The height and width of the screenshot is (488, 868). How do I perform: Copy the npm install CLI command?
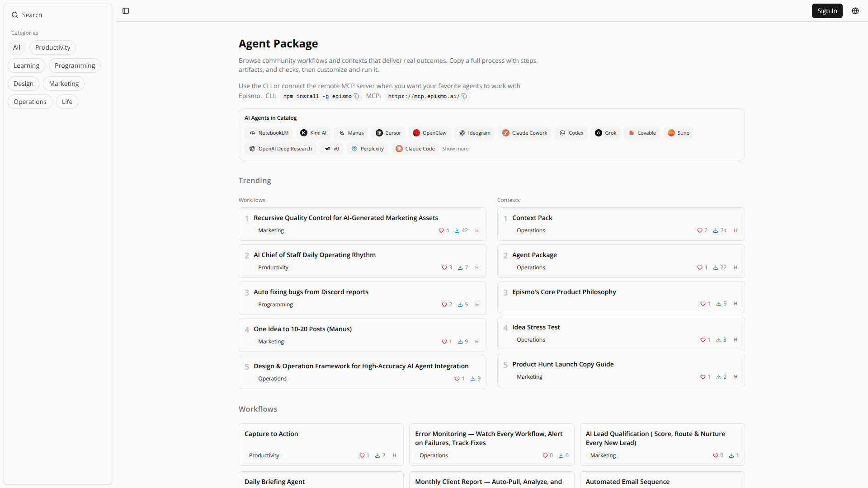pos(356,96)
